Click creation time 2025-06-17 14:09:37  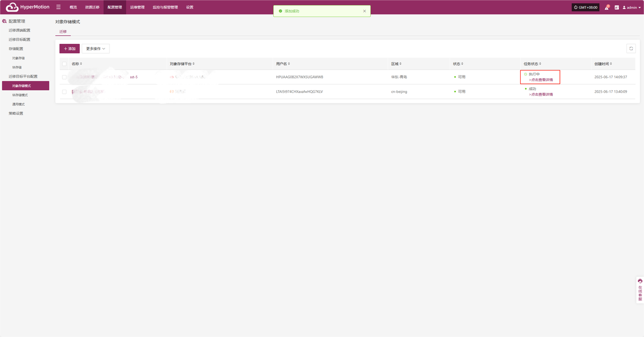tap(611, 77)
